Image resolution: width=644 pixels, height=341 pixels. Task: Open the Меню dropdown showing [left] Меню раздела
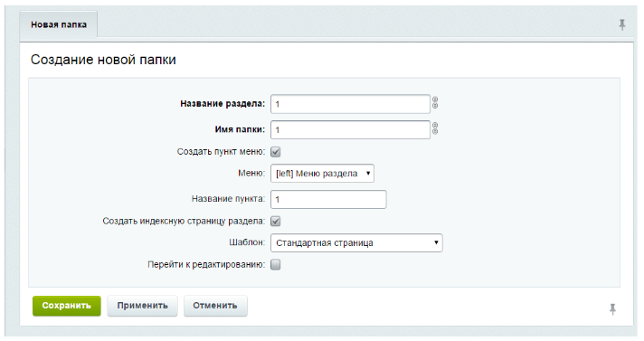point(322,174)
